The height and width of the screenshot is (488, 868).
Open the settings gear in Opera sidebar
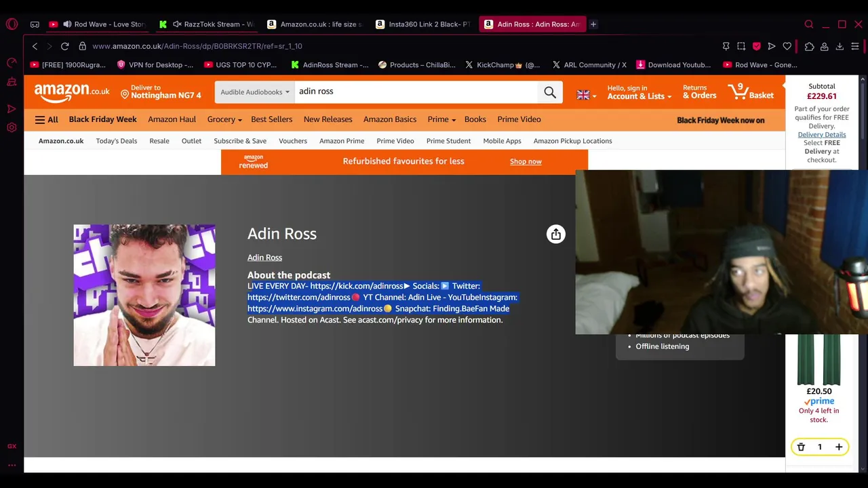tap(12, 127)
